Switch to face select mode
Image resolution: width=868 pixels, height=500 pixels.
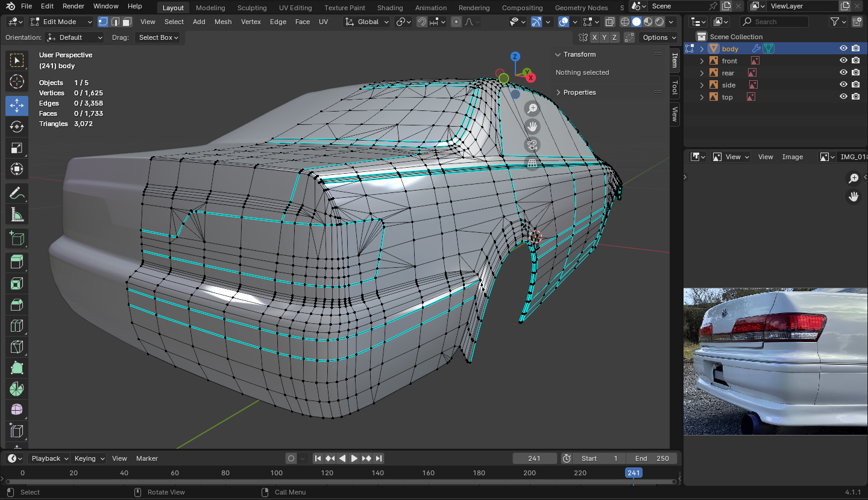point(127,22)
